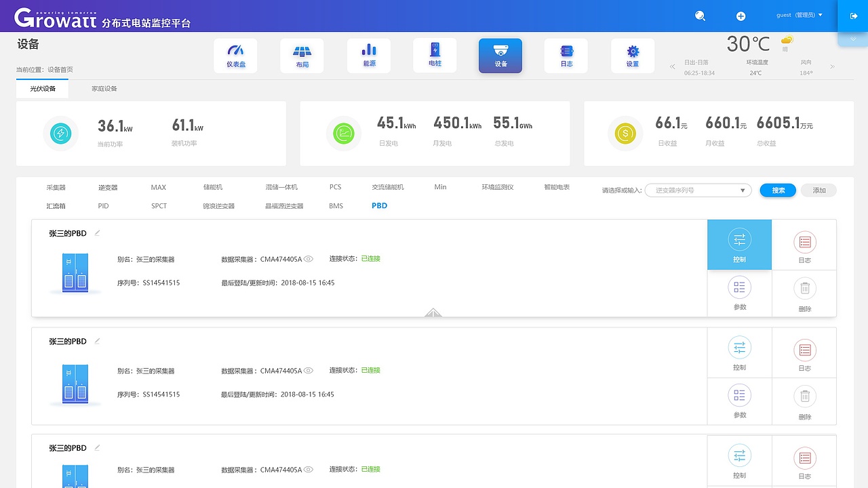The image size is (868, 488).
Task: Select the 储能机 device type
Action: tap(212, 187)
